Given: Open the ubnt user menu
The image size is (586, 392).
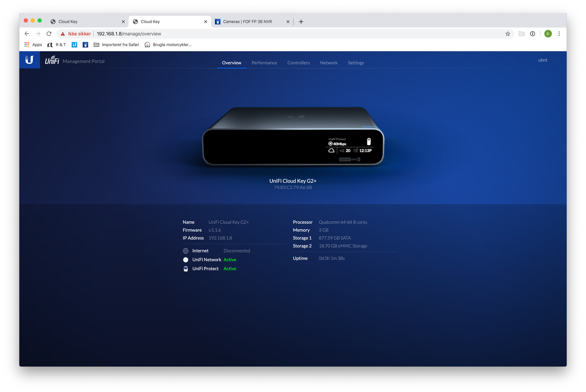Looking at the screenshot, I should click(x=542, y=60).
